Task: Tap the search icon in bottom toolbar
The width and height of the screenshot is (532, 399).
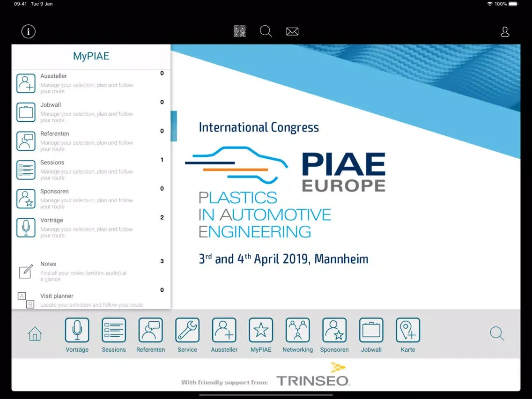Action: pyautogui.click(x=497, y=333)
